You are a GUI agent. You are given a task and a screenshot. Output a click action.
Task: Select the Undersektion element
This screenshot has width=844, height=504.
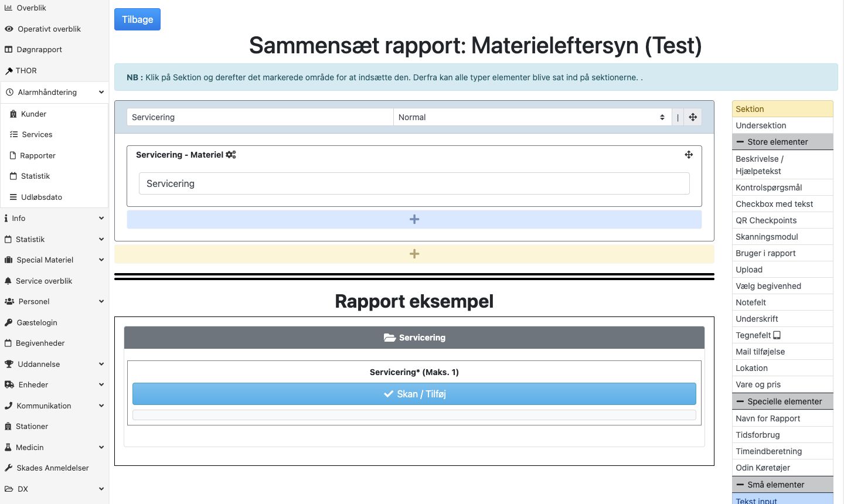782,125
